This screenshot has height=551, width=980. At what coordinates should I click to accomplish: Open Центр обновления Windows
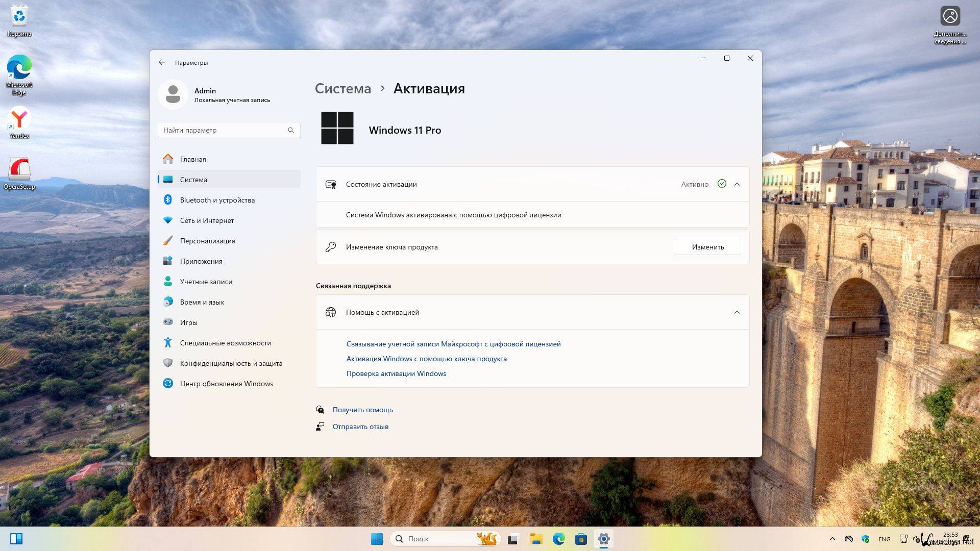click(226, 384)
